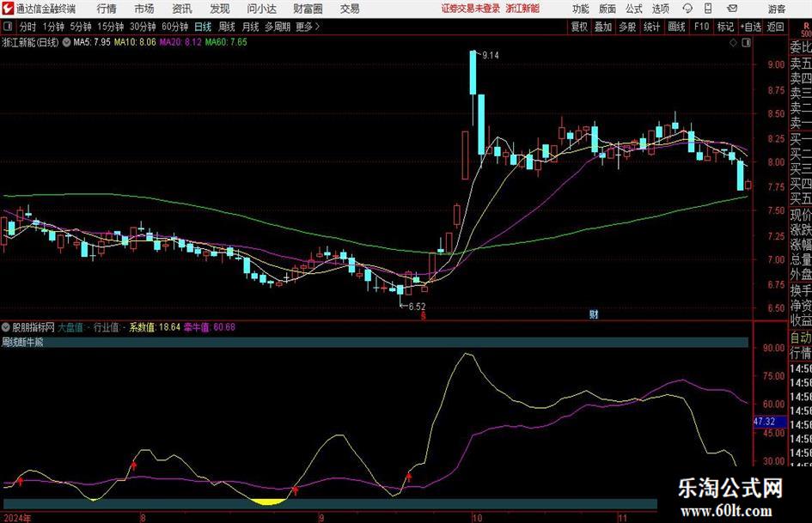
Task: Click the 自动 tab in right sidebar
Action: pyautogui.click(x=801, y=338)
